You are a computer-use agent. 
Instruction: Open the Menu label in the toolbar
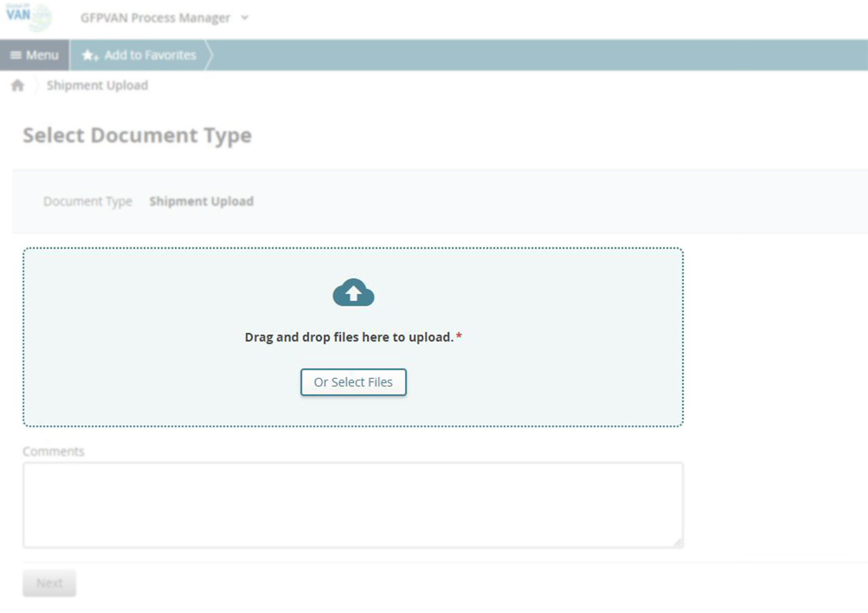tap(42, 55)
